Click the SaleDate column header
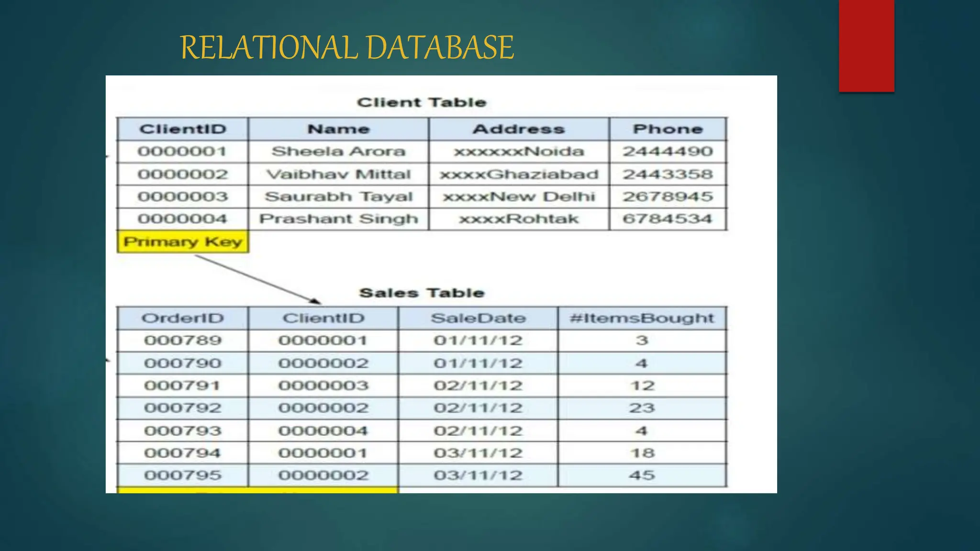This screenshot has height=551, width=980. point(478,318)
